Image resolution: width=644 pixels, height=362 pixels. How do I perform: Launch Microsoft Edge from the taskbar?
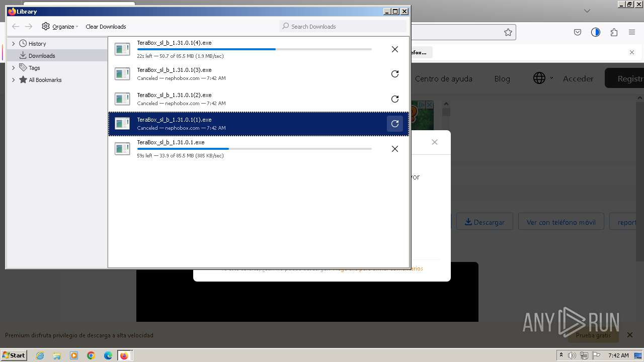[108, 355]
